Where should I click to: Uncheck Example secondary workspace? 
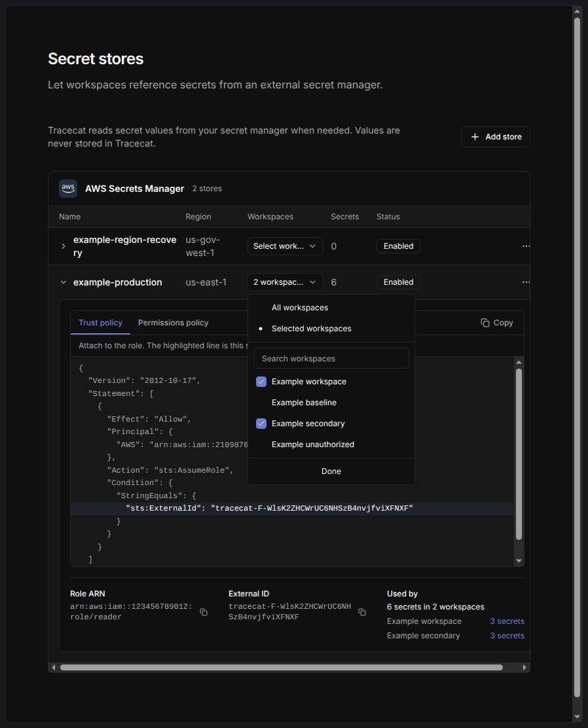[x=261, y=424]
